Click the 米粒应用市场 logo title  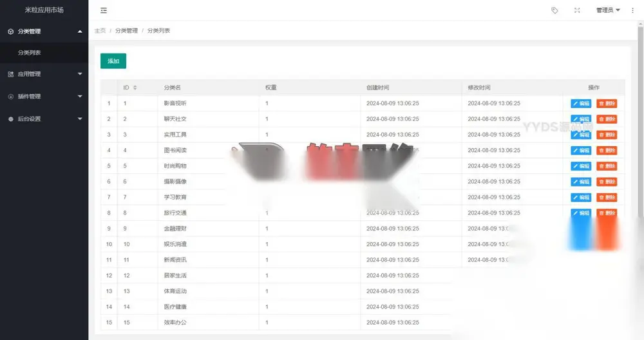tap(44, 10)
